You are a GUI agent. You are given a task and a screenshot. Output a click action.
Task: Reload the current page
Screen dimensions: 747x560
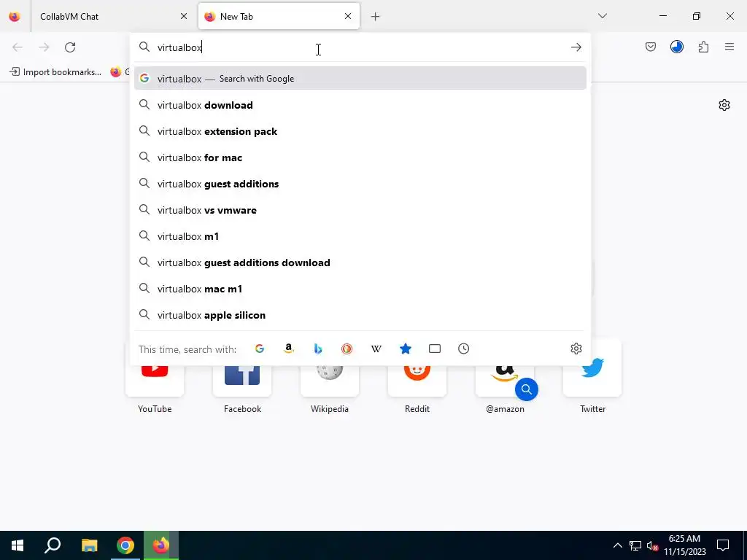[x=70, y=47]
